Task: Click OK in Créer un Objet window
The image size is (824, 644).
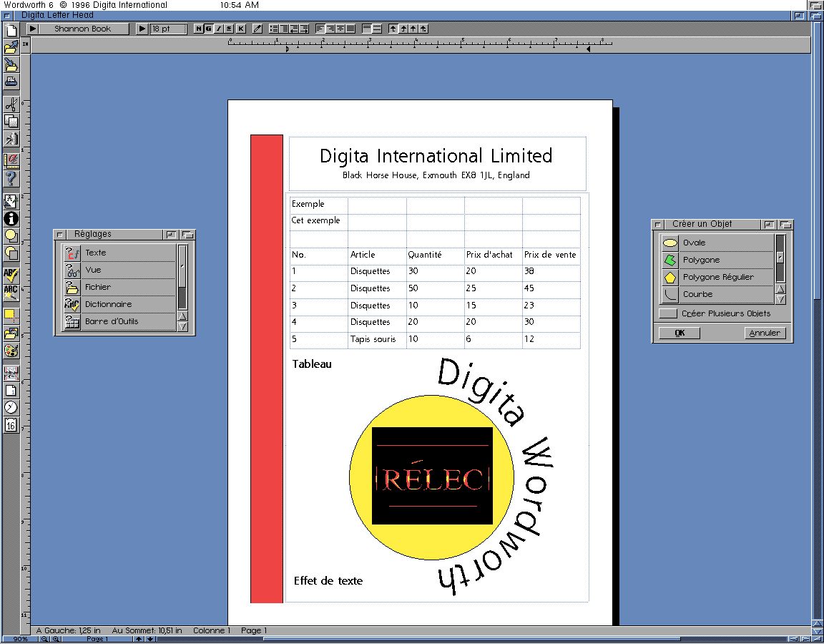Action: tap(680, 333)
